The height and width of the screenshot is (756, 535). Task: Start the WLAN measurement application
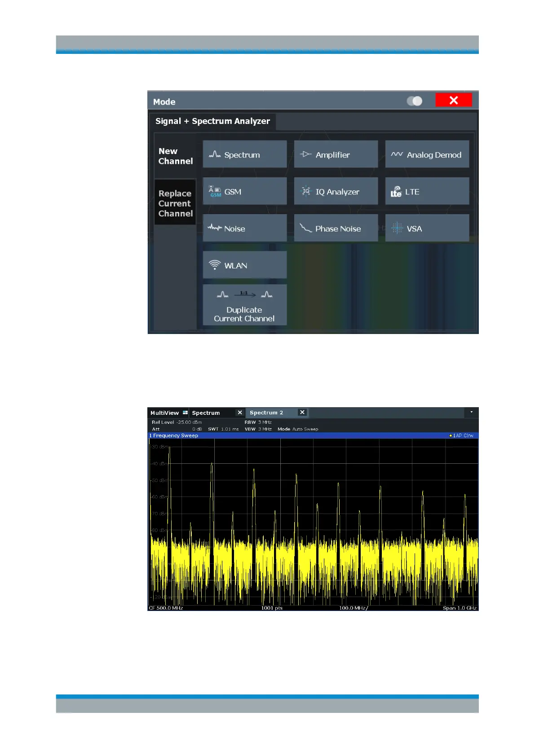(x=244, y=265)
